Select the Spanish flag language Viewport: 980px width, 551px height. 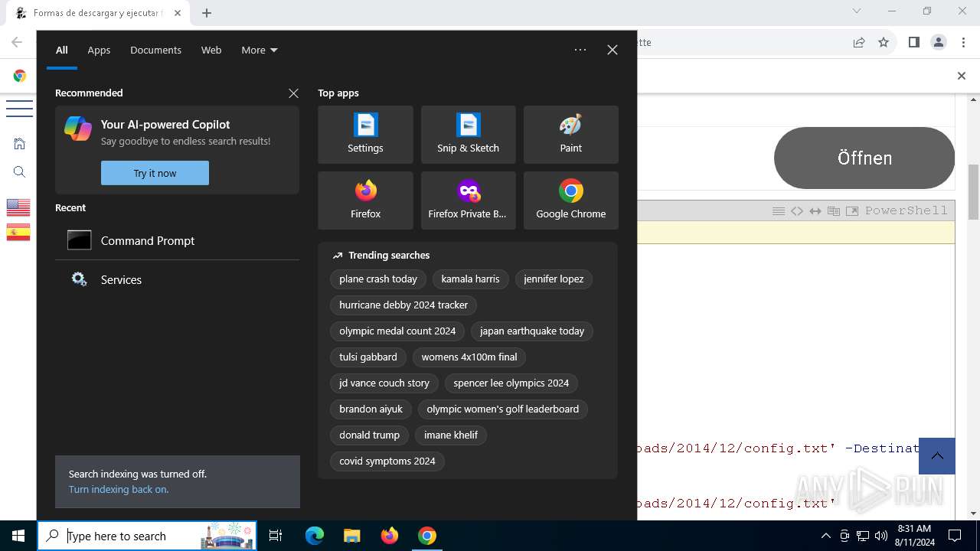click(18, 232)
